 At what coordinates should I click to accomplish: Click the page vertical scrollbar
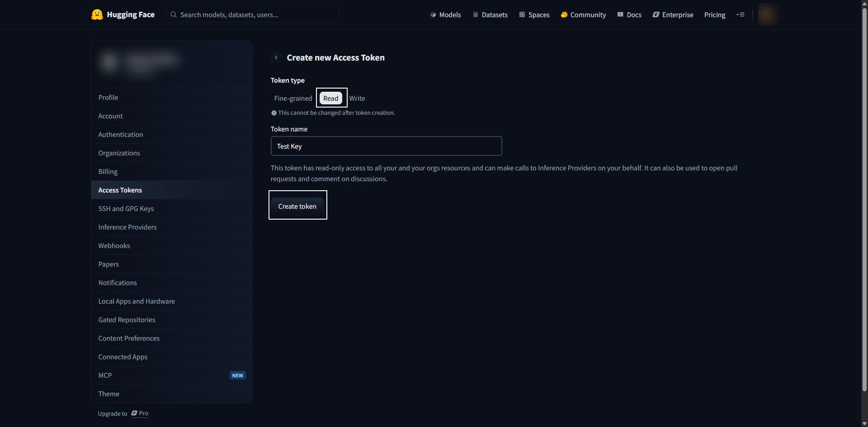864,199
